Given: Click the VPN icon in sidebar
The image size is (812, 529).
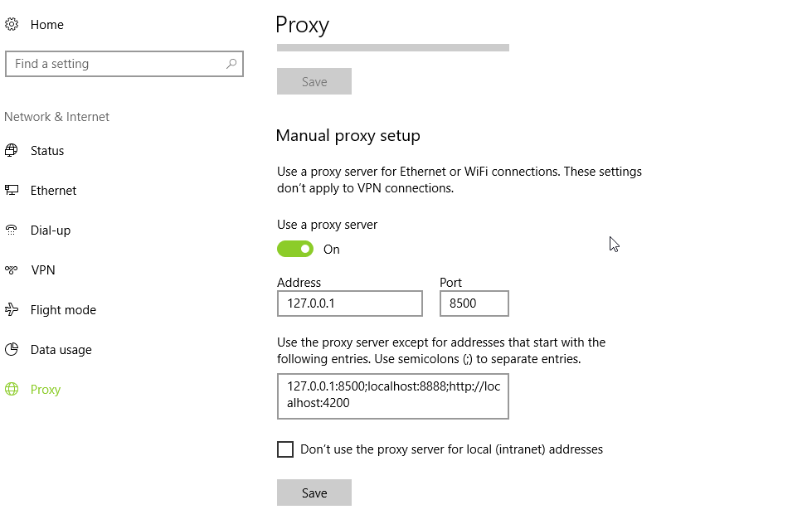Looking at the screenshot, I should point(12,270).
